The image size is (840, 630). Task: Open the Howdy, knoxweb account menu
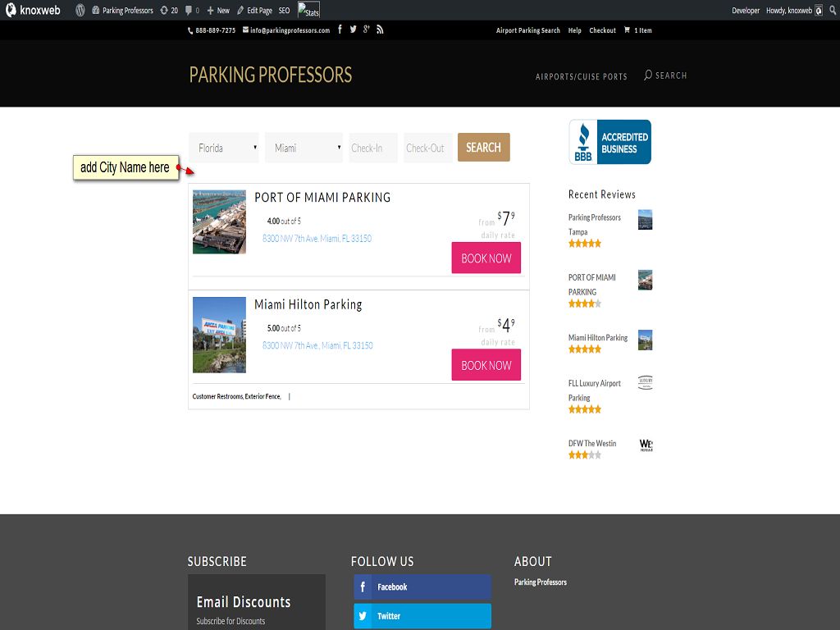[794, 10]
